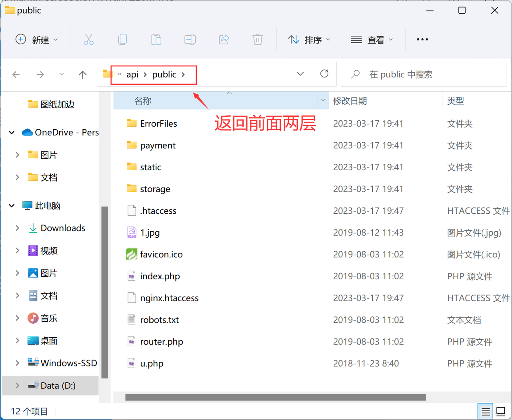Click the u.php file icon
Viewport: 512px width, 420px height.
(132, 363)
